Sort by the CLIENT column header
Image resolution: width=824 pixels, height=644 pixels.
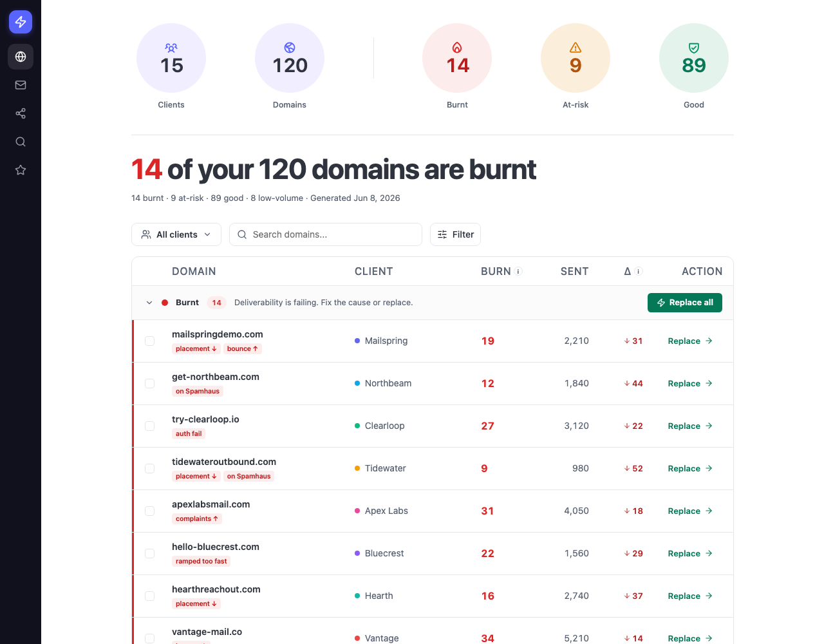coord(373,272)
